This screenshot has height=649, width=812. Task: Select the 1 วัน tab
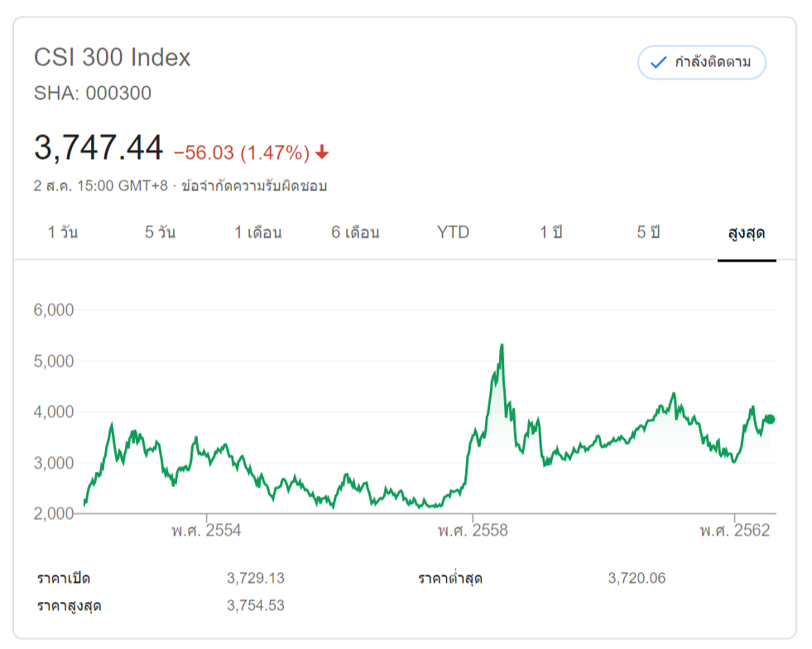[63, 233]
